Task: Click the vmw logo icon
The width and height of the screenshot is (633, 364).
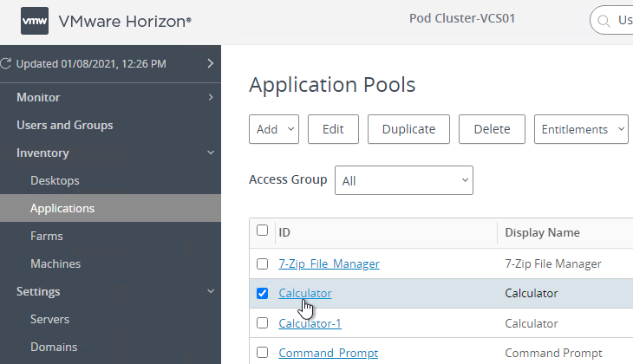Action: pos(35,21)
